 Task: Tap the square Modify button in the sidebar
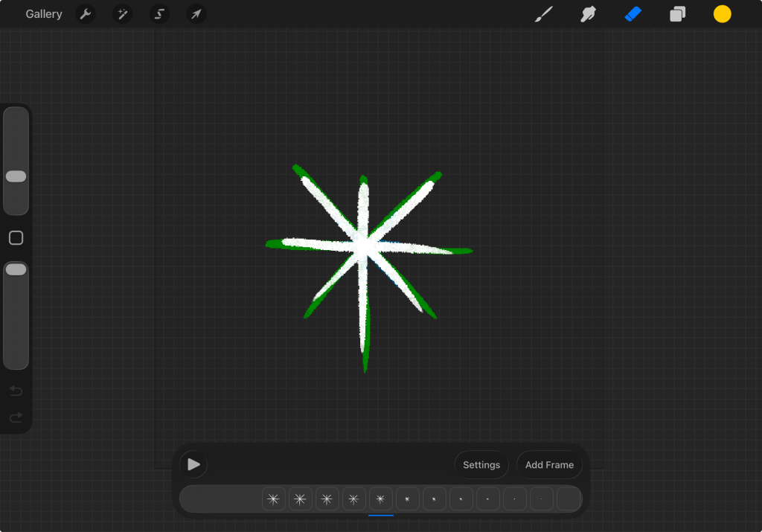(16, 238)
